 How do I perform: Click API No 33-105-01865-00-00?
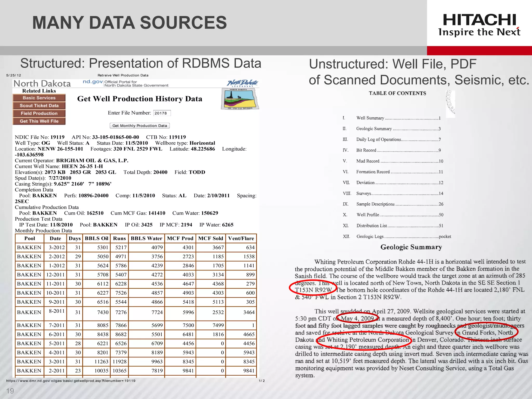[x=116, y=137]
